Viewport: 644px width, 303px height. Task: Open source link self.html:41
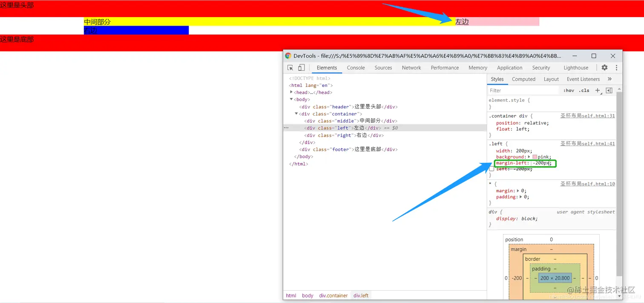click(587, 144)
